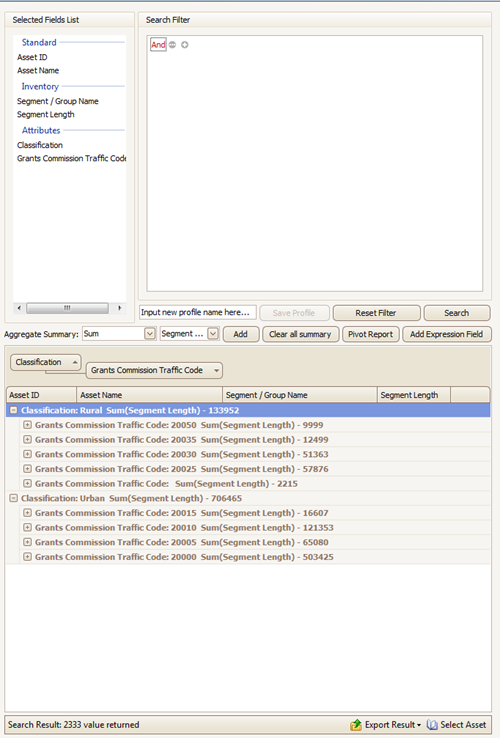Image resolution: width=500 pixels, height=738 pixels.
Task: Click the Export Result icon
Action: point(355,725)
